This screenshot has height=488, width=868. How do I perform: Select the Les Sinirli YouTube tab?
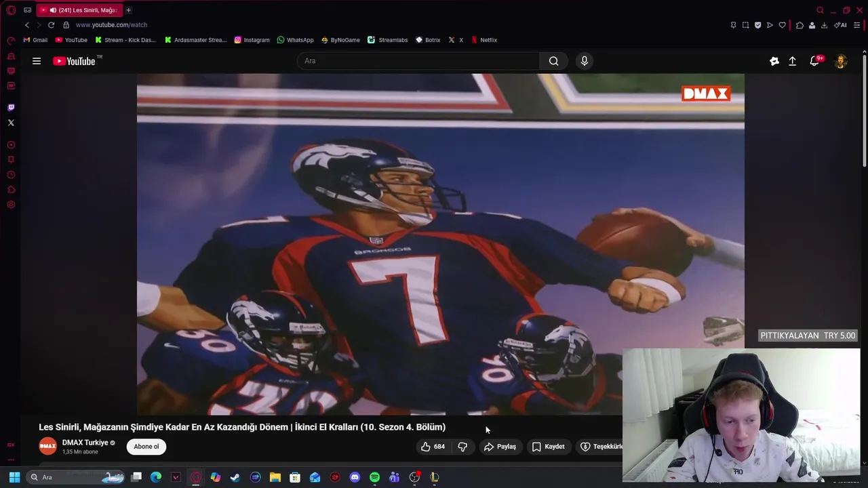point(80,10)
